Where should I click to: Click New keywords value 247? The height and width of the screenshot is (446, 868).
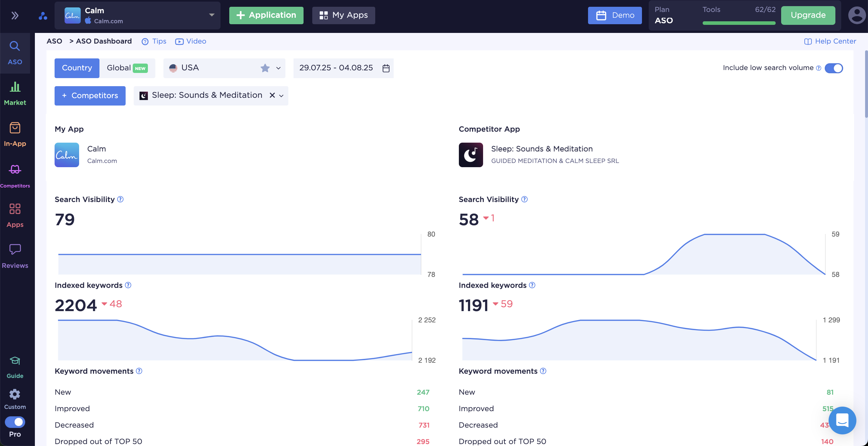pyautogui.click(x=423, y=392)
